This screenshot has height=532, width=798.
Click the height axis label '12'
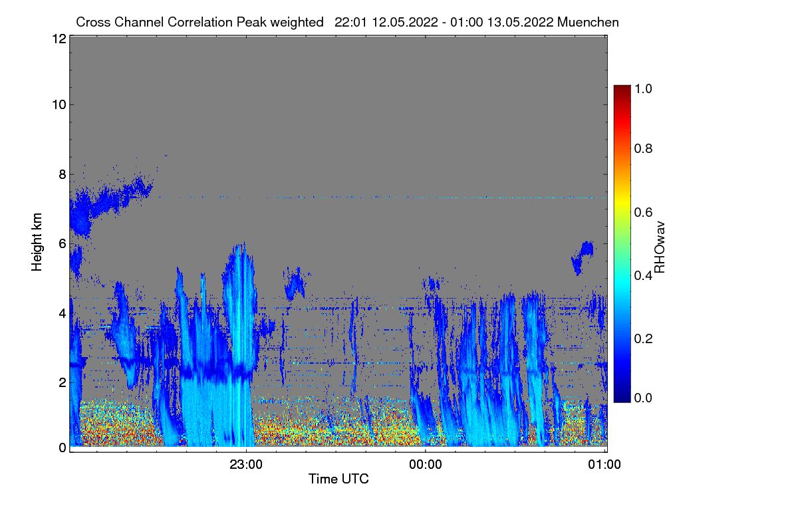tap(58, 39)
